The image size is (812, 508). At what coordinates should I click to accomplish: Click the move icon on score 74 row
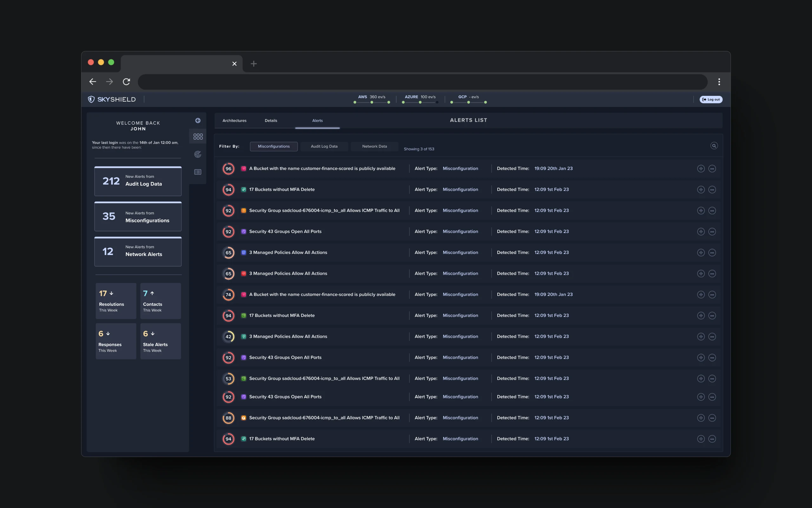point(701,295)
